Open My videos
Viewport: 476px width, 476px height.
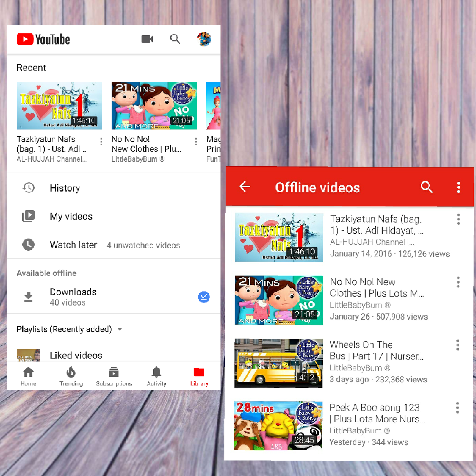tap(114, 216)
